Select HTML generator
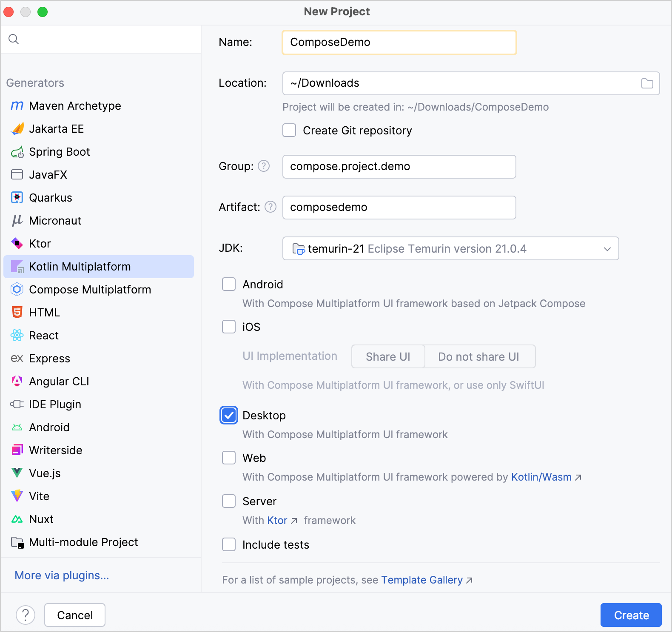672x632 pixels. click(x=99, y=312)
